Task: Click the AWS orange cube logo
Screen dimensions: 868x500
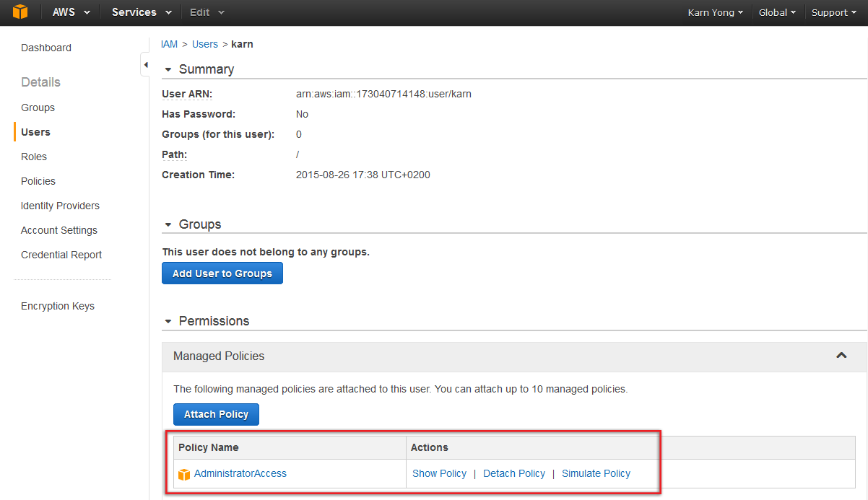Action: [20, 12]
